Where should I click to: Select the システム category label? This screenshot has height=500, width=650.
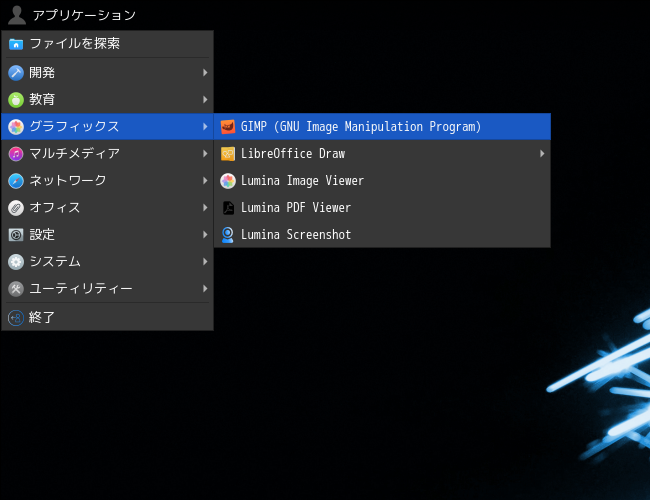coord(55,262)
